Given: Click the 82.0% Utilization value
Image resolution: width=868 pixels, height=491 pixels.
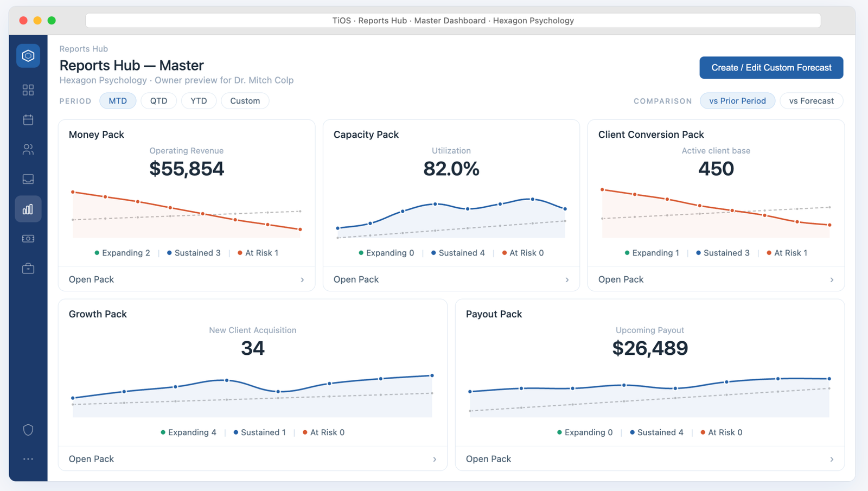Looking at the screenshot, I should click(x=451, y=169).
